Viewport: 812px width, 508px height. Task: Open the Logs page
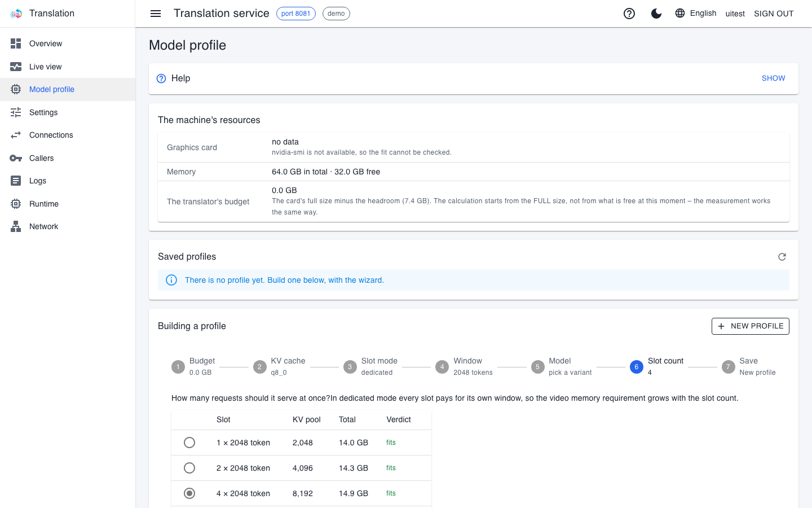pyautogui.click(x=68, y=181)
